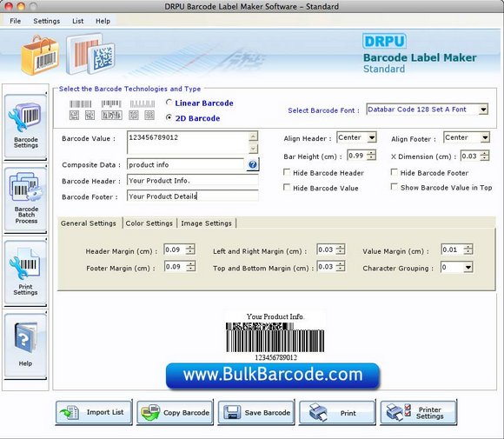The height and width of the screenshot is (439, 504).
Task: Click the composite data help question icon
Action: tap(253, 164)
